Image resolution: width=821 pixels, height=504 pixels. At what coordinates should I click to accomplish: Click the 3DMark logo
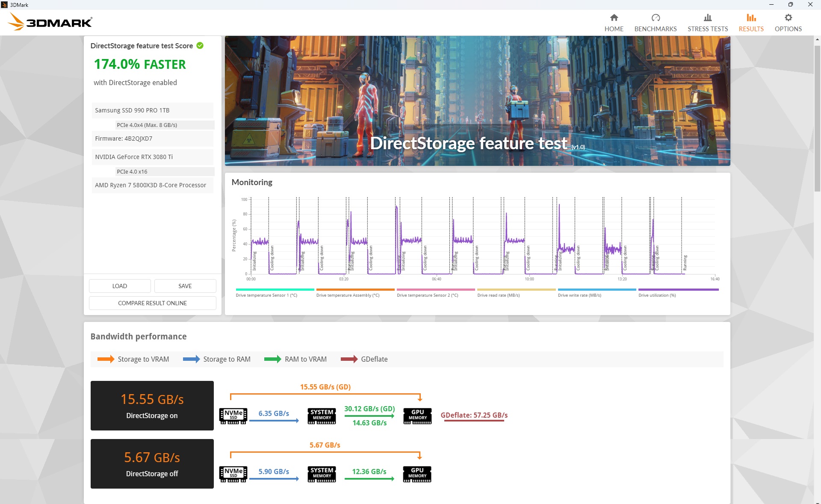[50, 22]
